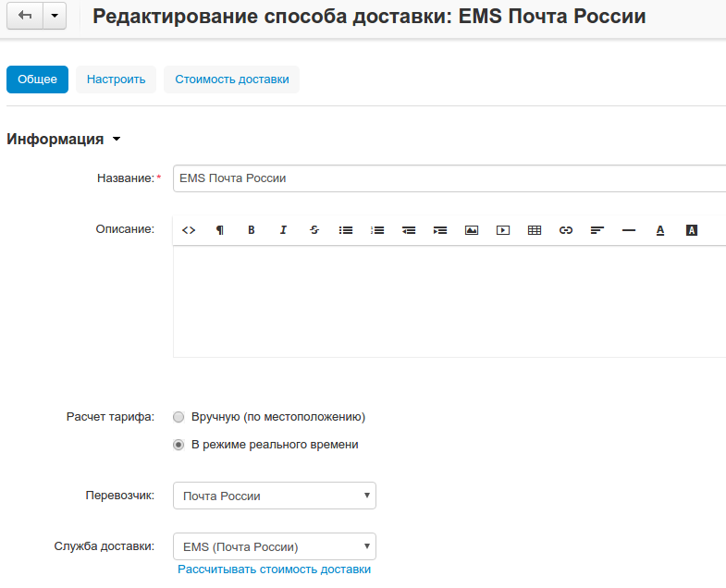The height and width of the screenshot is (588, 726).
Task: Expand the dropdown arrow beside back button
Action: pyautogui.click(x=55, y=17)
